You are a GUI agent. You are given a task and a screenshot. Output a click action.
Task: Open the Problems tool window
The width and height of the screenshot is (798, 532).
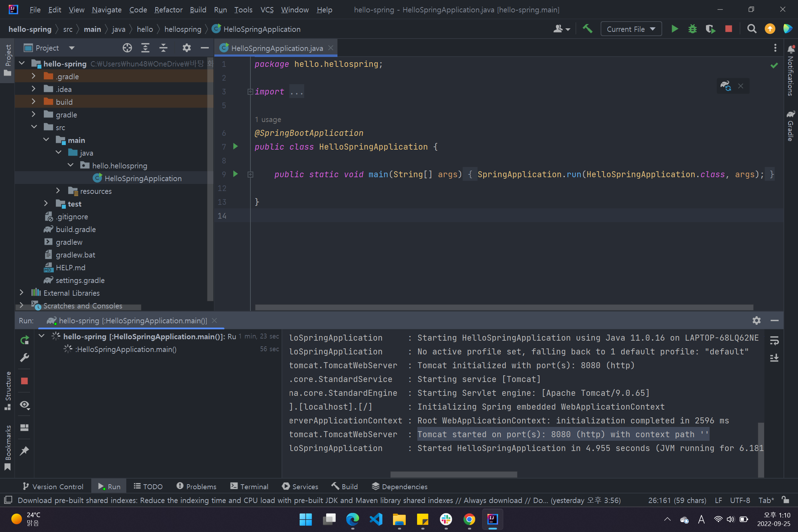click(x=196, y=486)
